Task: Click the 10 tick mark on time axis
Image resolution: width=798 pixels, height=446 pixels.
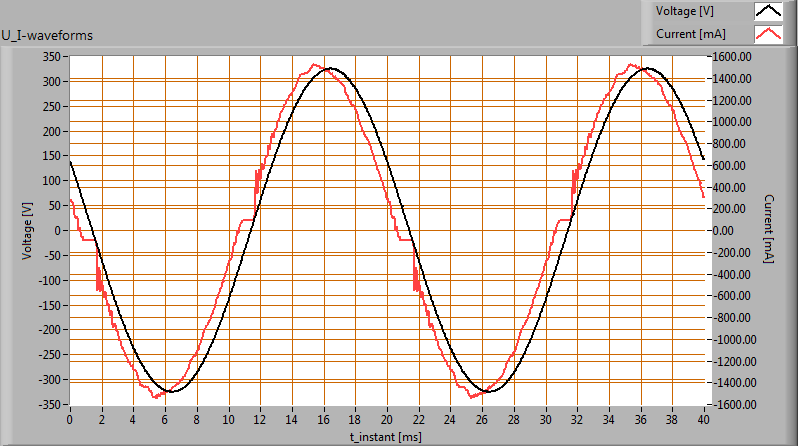Action: tap(228, 419)
